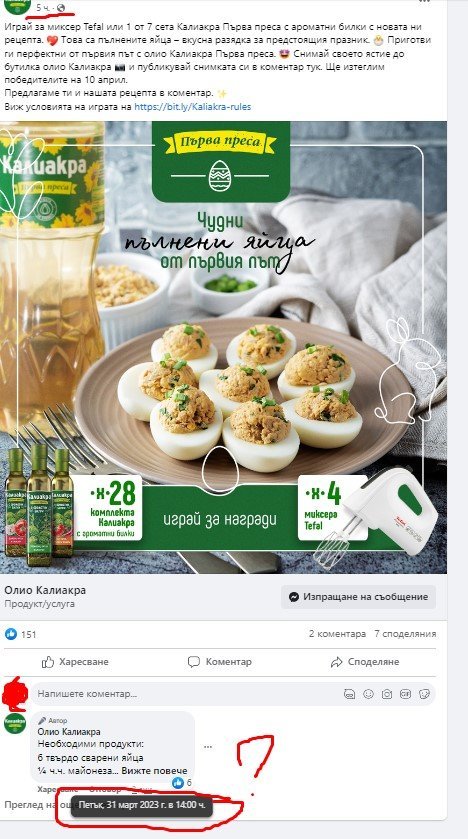This screenshot has height=839, width=468.
Task: Click the Коментар button
Action: (x=219, y=662)
